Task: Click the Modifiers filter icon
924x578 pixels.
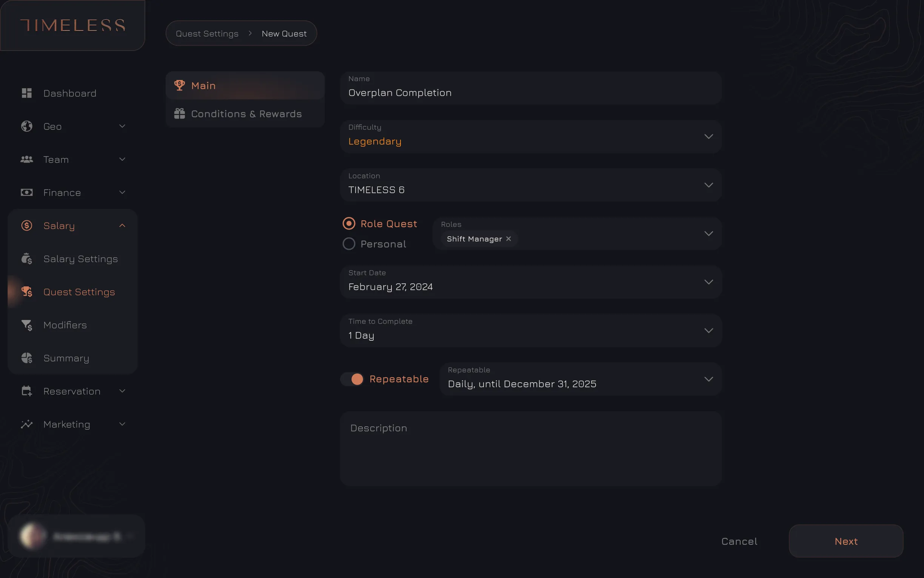Action: point(26,325)
